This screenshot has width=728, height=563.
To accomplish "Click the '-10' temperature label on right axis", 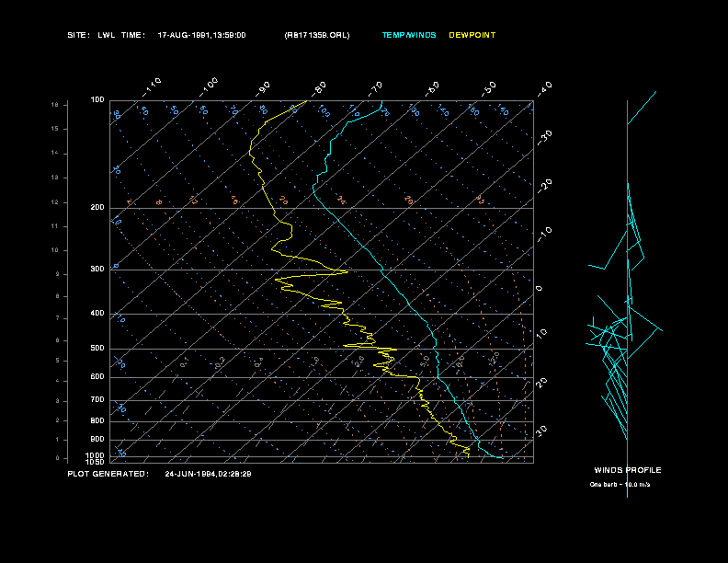I will [544, 235].
